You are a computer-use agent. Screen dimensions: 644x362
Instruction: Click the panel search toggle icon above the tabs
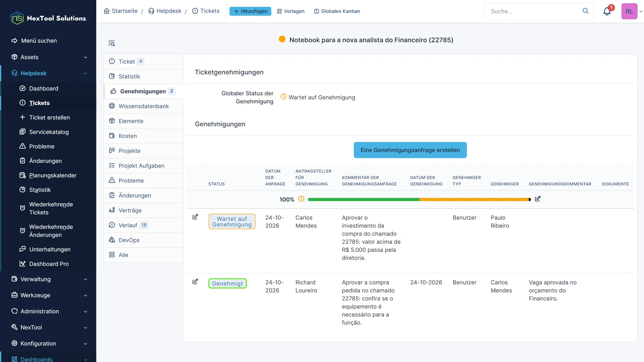coord(111,43)
